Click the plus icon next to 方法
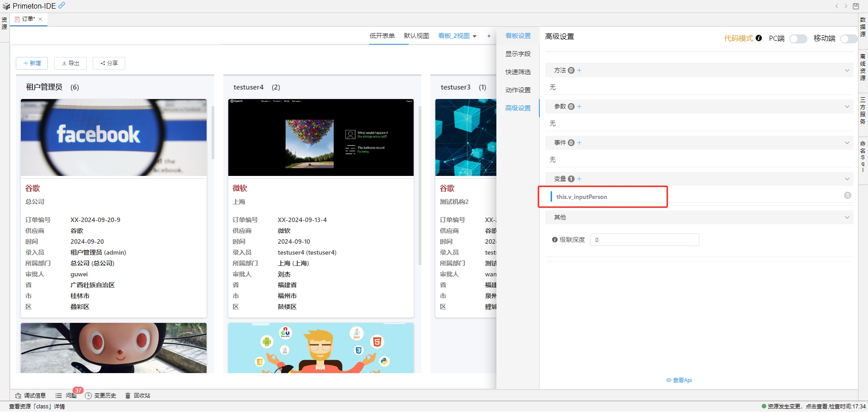Viewport: 868px width, 412px height. pos(580,71)
